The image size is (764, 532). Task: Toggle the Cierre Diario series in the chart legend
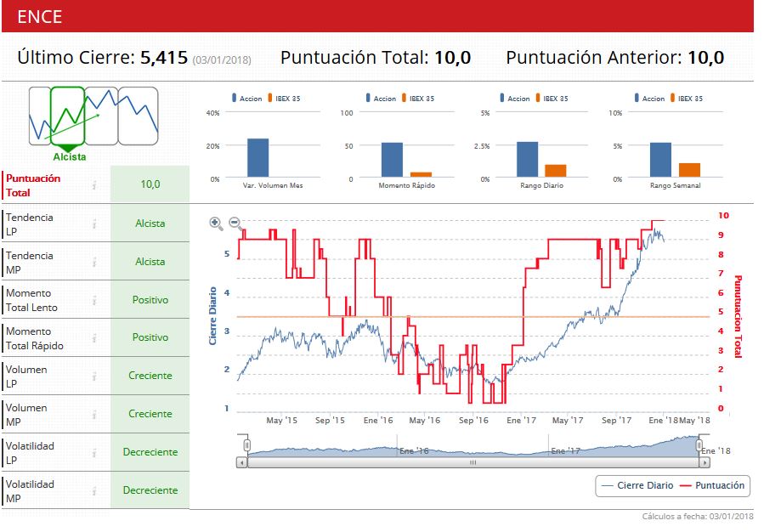click(x=638, y=485)
